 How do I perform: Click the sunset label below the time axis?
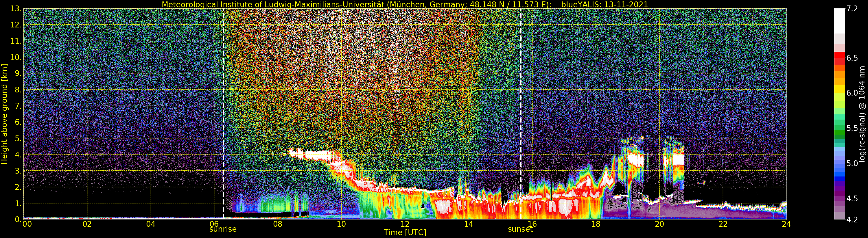pyautogui.click(x=520, y=229)
